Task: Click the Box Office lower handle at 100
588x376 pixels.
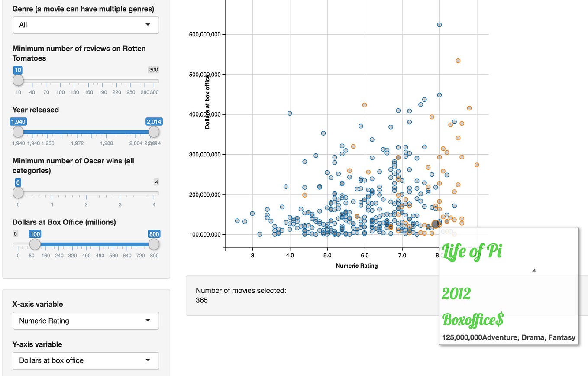Action: pos(34,244)
